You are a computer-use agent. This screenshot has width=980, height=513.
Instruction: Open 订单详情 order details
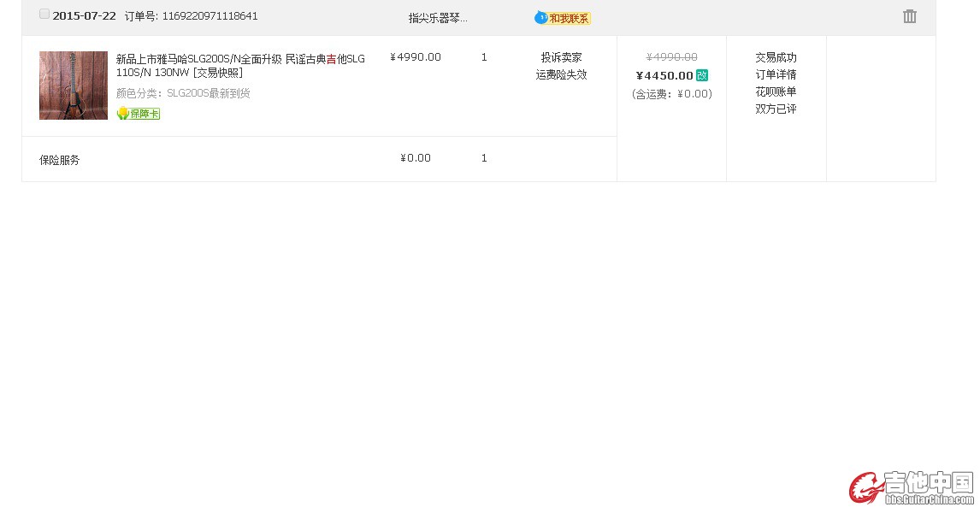point(776,74)
